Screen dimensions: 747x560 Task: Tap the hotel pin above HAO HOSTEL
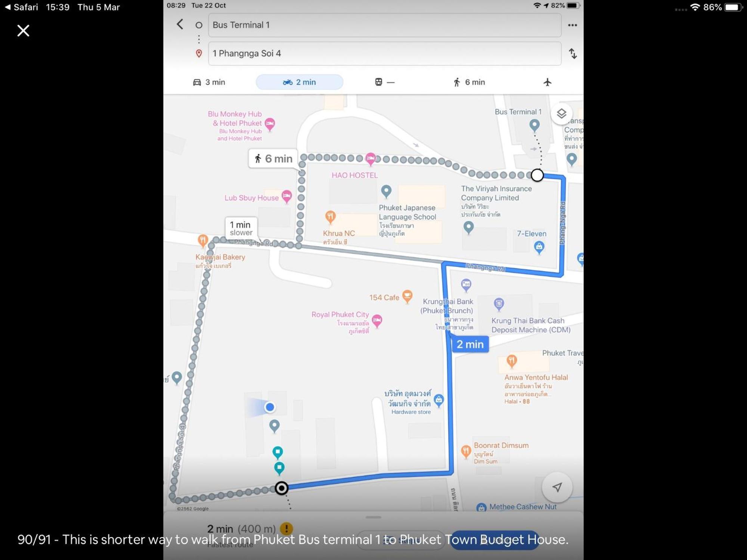[x=371, y=159]
